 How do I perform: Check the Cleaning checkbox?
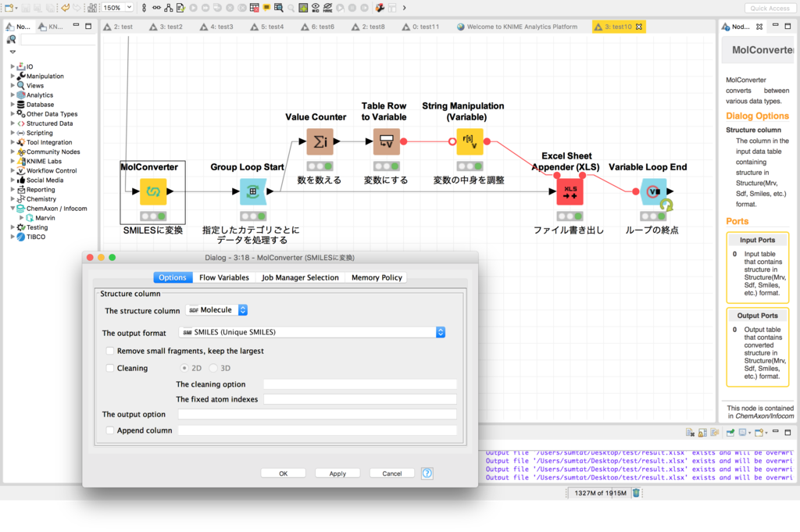point(109,368)
